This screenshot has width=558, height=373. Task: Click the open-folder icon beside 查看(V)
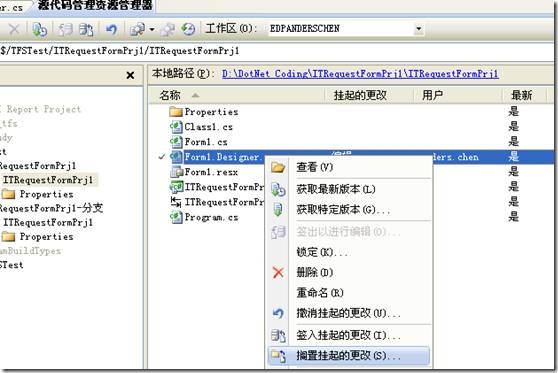(x=278, y=167)
